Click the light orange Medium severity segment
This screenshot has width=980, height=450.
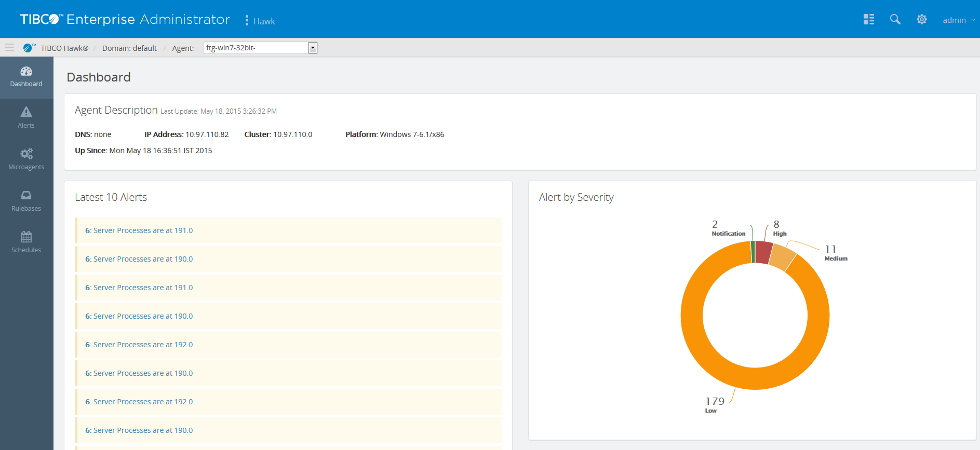(x=782, y=257)
